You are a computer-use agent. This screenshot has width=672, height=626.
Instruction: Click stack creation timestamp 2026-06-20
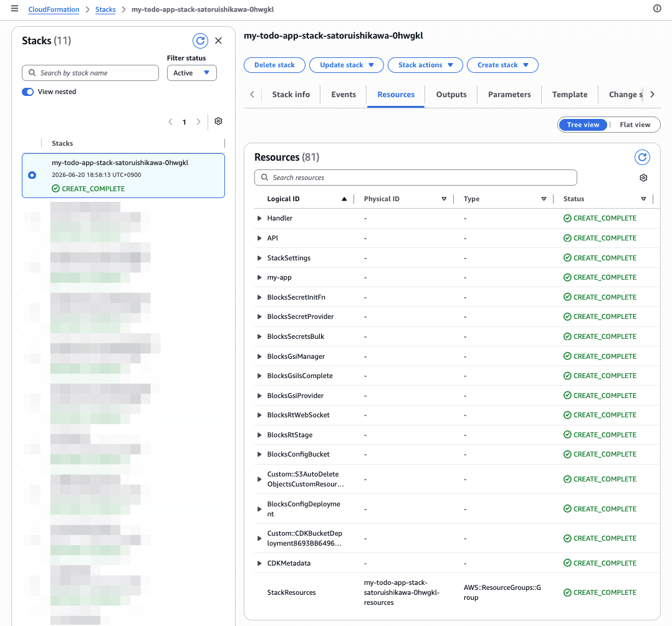(x=97, y=174)
